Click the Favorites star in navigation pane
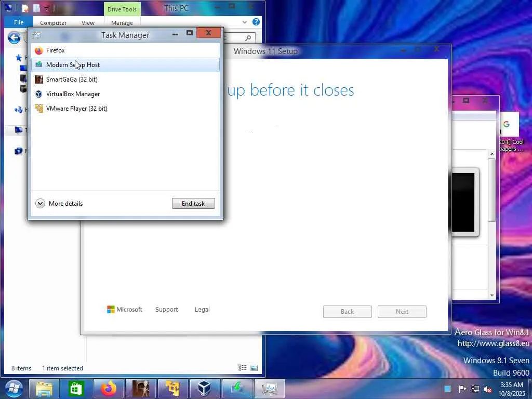Viewport: 532px width, 399px height. click(x=19, y=58)
